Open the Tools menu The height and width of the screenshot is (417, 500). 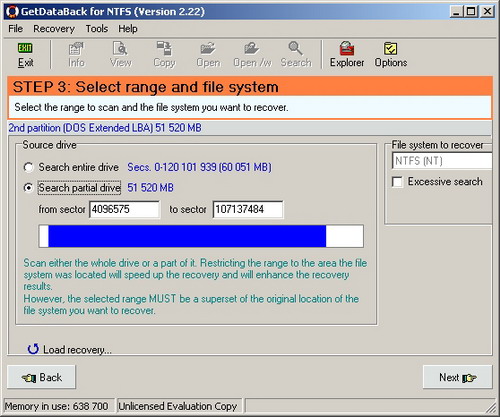pyautogui.click(x=97, y=29)
